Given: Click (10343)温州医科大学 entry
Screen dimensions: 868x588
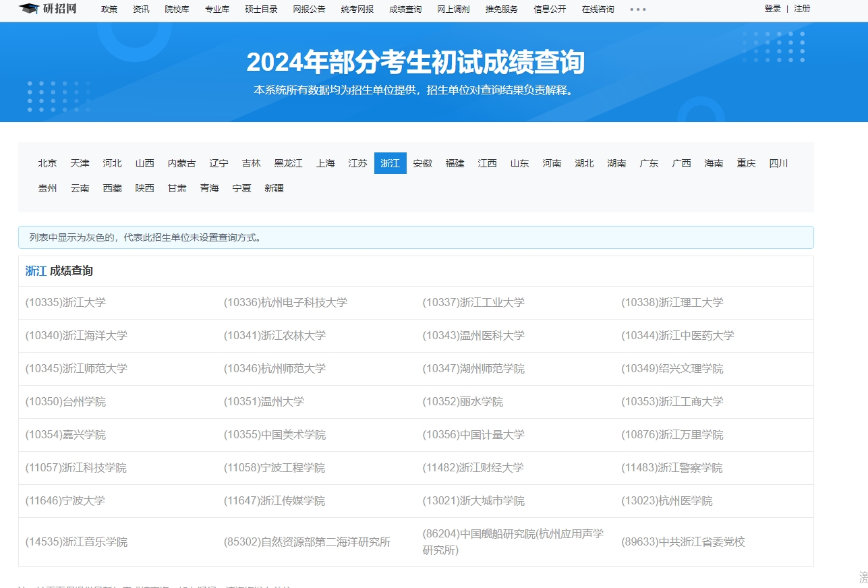Looking at the screenshot, I should click(473, 336).
